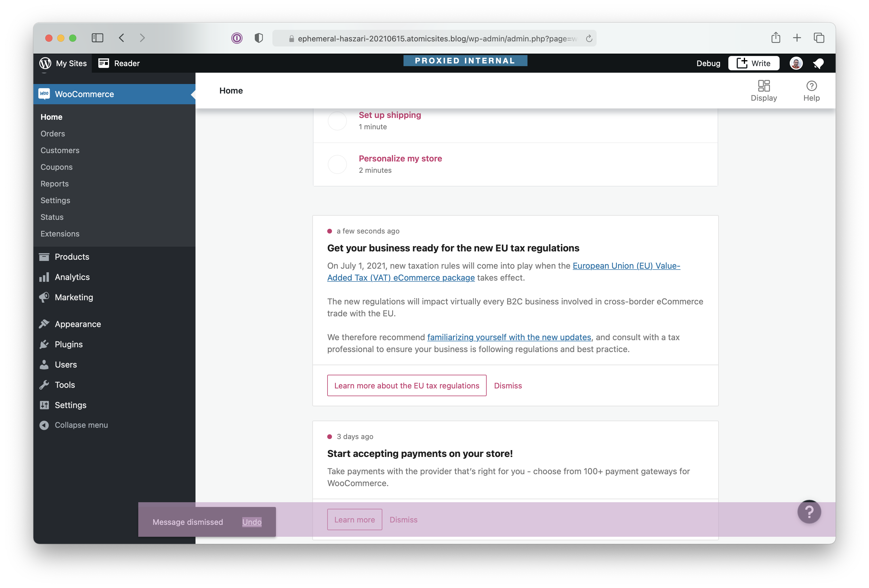Open Analytics via the bar chart icon

44,277
